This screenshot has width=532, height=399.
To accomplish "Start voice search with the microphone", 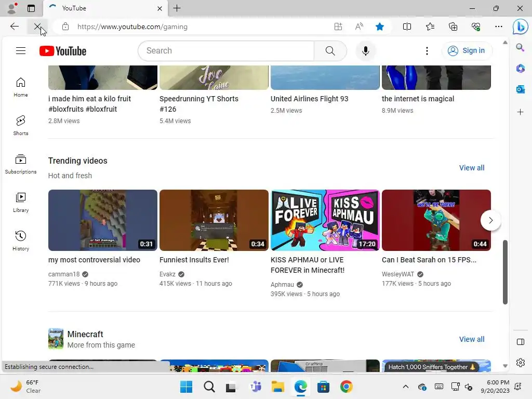I will (x=365, y=51).
